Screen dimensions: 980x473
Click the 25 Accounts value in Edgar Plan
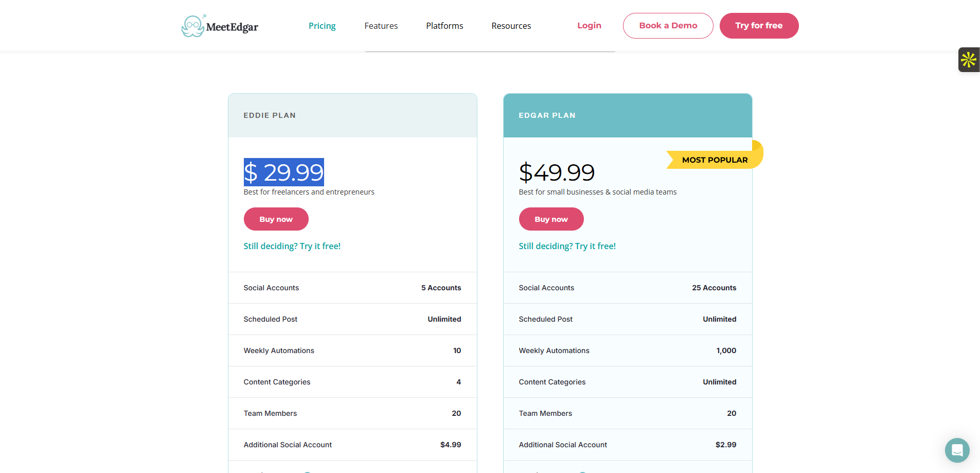714,288
